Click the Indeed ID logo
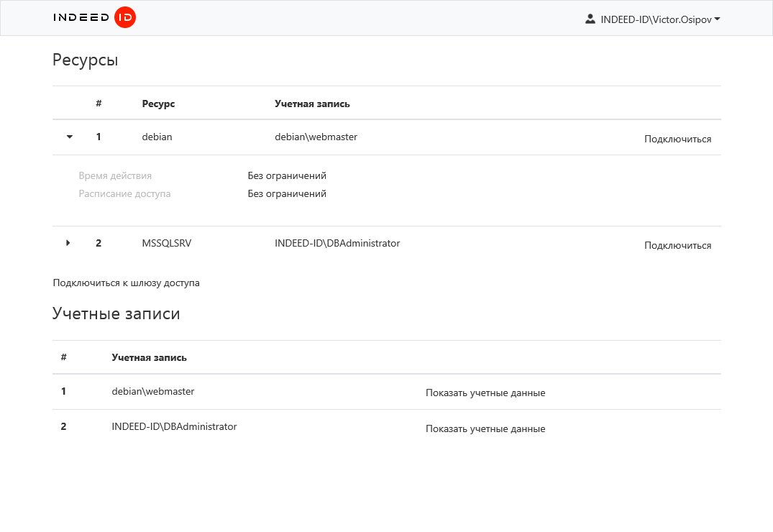Viewport: 773px width, 532px height. [x=94, y=18]
